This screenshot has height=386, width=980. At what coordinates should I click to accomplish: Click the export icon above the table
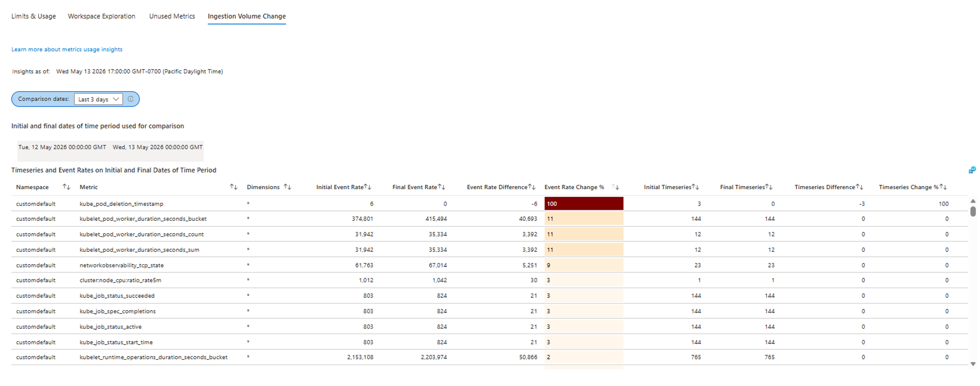972,170
